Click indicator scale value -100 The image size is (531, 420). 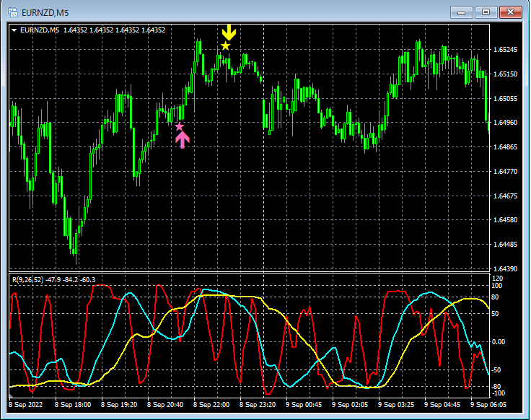[498, 393]
